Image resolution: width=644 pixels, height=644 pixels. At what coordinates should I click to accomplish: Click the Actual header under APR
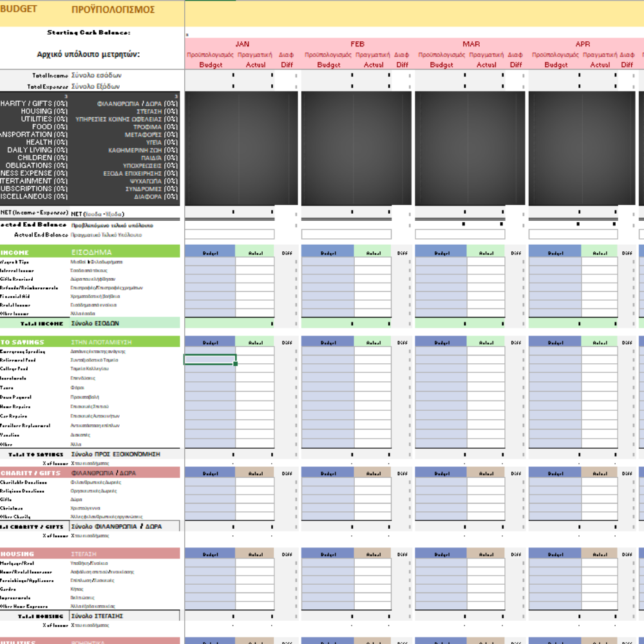click(x=600, y=65)
